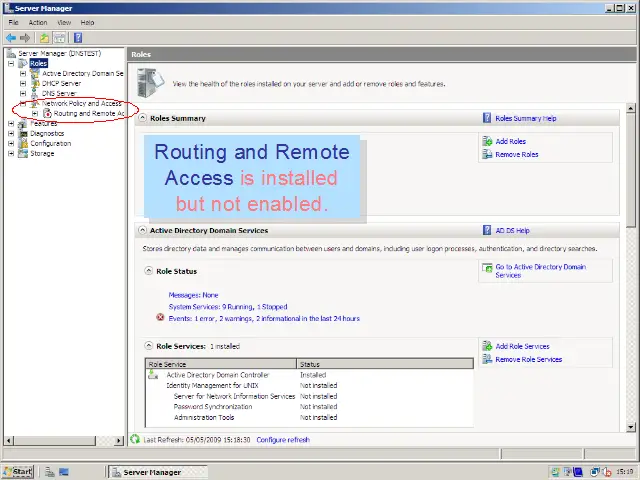Click the vertical scrollbar up arrow
The width and height of the screenshot is (640, 480).
(x=631, y=108)
